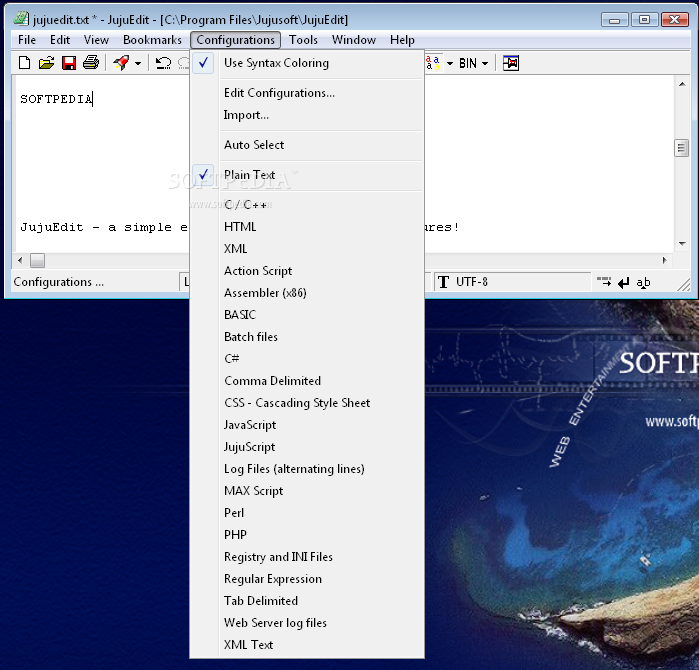Image resolution: width=699 pixels, height=670 pixels.
Task: Select the XML Text configuration
Action: pos(307,645)
